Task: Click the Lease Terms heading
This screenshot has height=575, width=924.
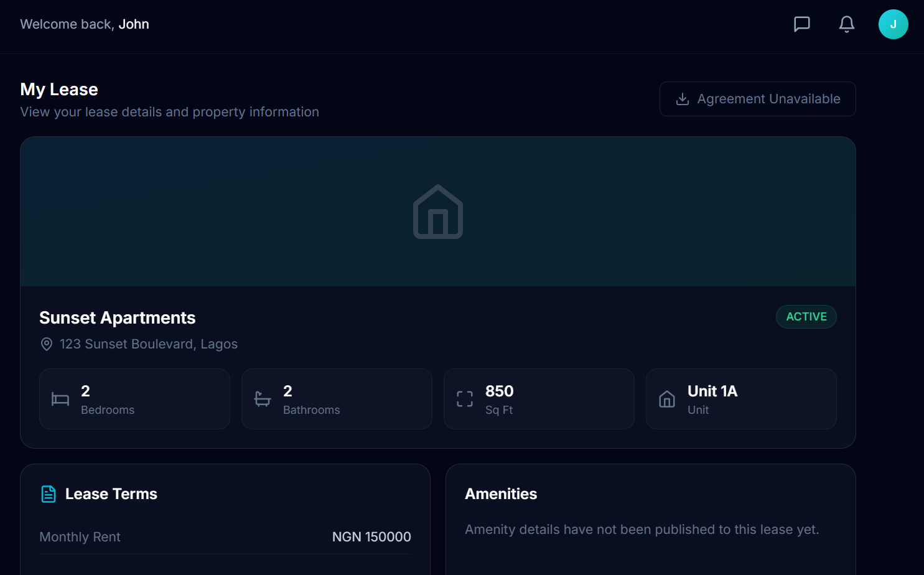Action: (111, 494)
